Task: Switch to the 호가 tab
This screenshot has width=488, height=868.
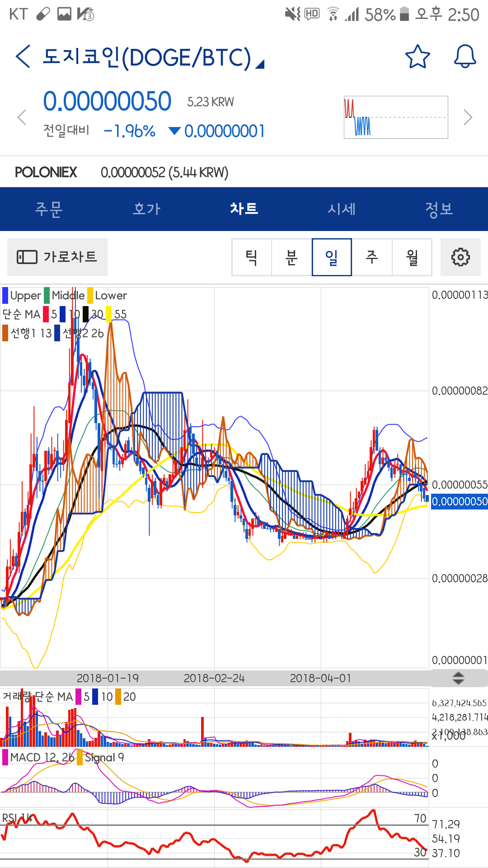Action: coord(146,209)
